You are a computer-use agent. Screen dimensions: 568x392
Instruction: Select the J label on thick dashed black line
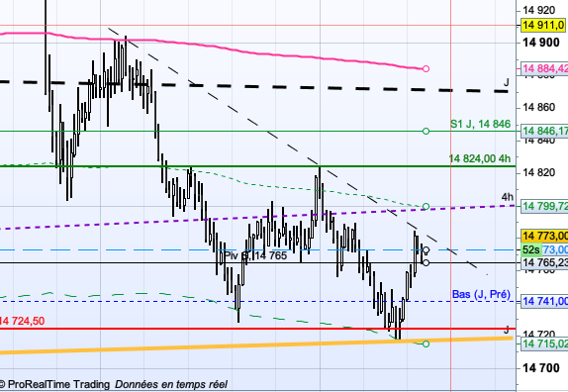tap(507, 82)
